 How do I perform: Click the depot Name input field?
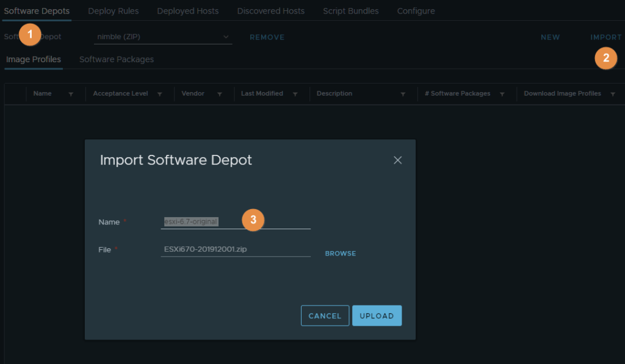tap(235, 222)
